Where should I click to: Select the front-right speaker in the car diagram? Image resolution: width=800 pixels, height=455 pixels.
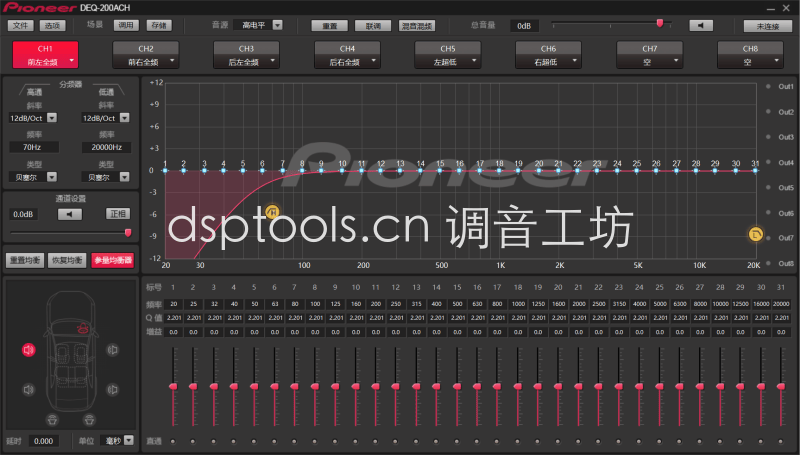(x=113, y=350)
